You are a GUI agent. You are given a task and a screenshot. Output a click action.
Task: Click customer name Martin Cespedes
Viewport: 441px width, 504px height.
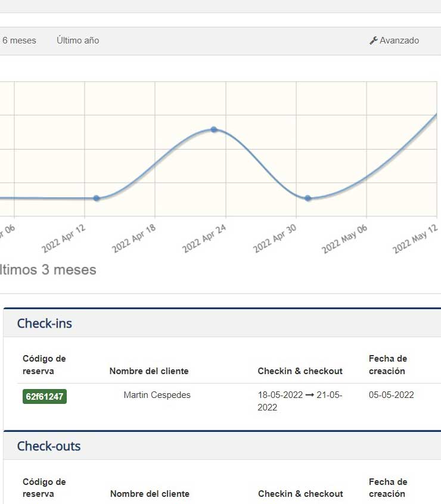tap(157, 395)
